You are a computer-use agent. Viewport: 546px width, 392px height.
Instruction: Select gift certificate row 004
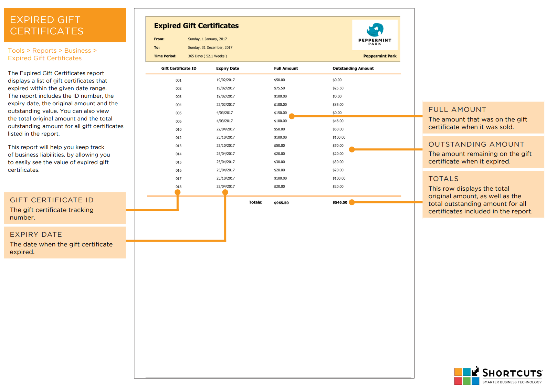tap(178, 105)
